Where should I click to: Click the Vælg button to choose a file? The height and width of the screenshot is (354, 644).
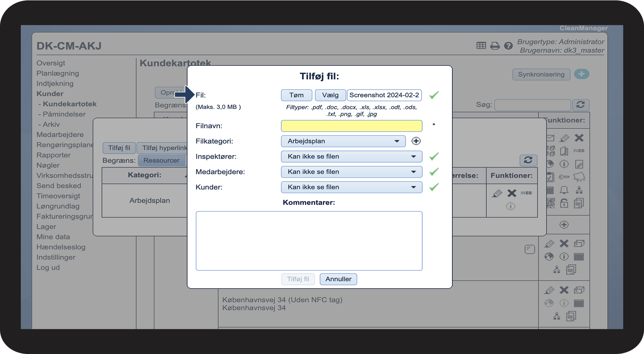[x=330, y=95]
